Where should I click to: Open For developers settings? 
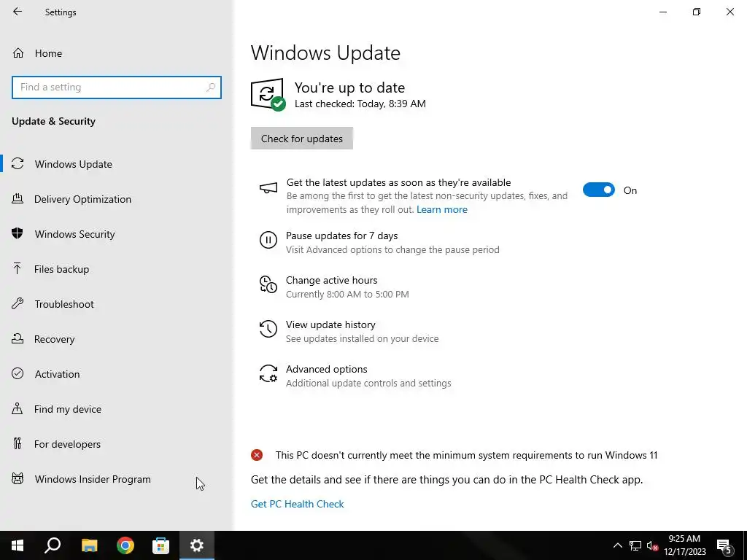tap(67, 444)
